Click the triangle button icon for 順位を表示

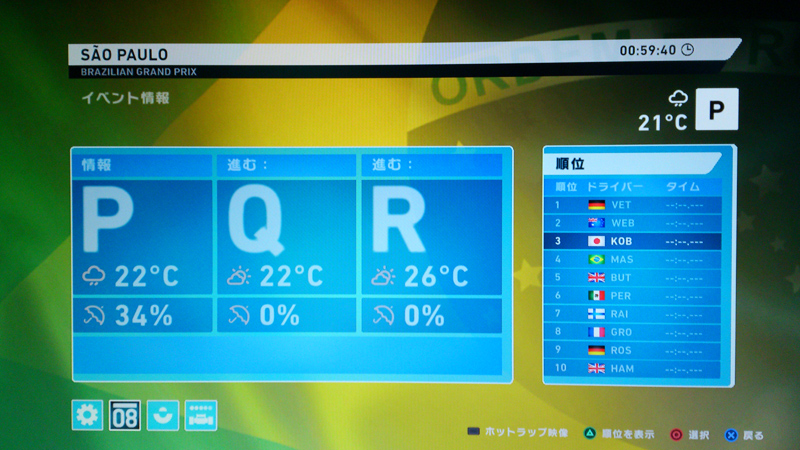[590, 433]
